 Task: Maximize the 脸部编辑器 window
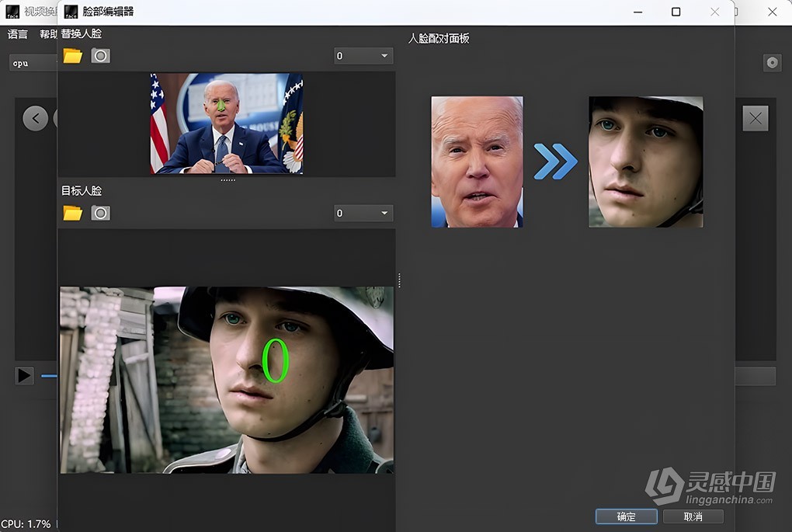coord(676,12)
